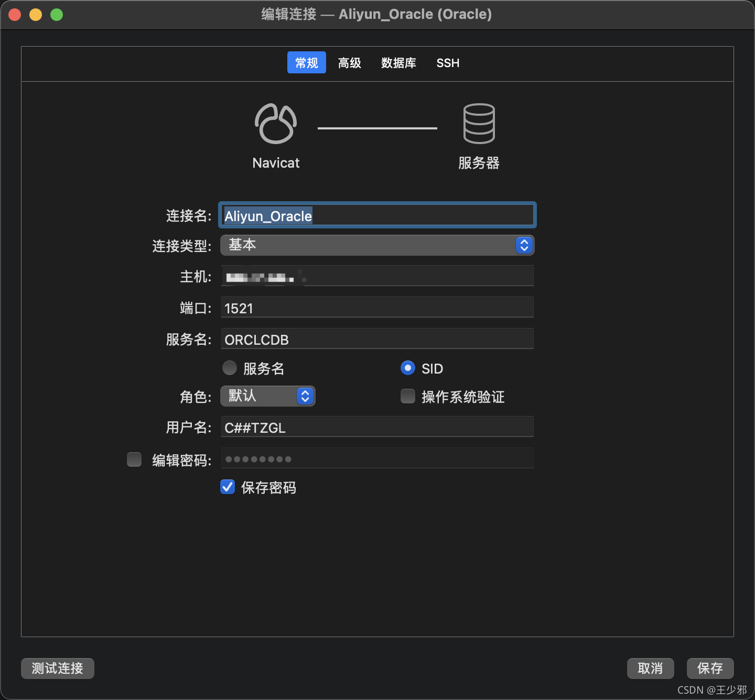Click the Navicat label text
Viewport: 755px width, 700px height.
276,163
